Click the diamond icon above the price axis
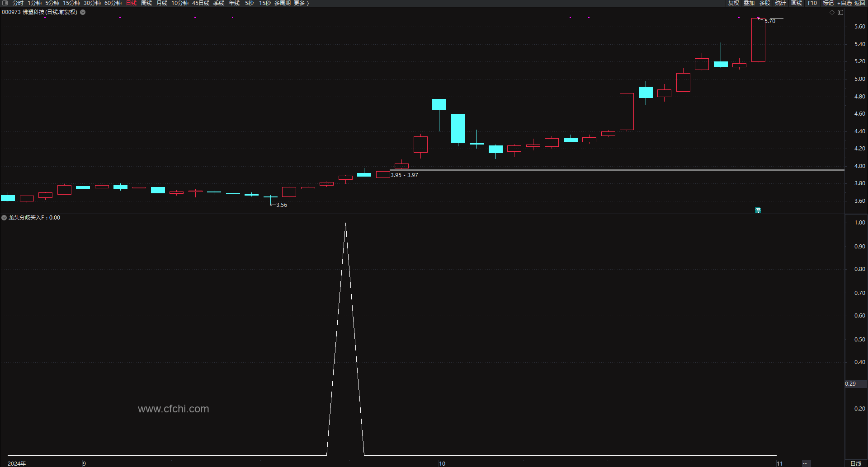Screen dimensions: 868x467 pos(832,12)
